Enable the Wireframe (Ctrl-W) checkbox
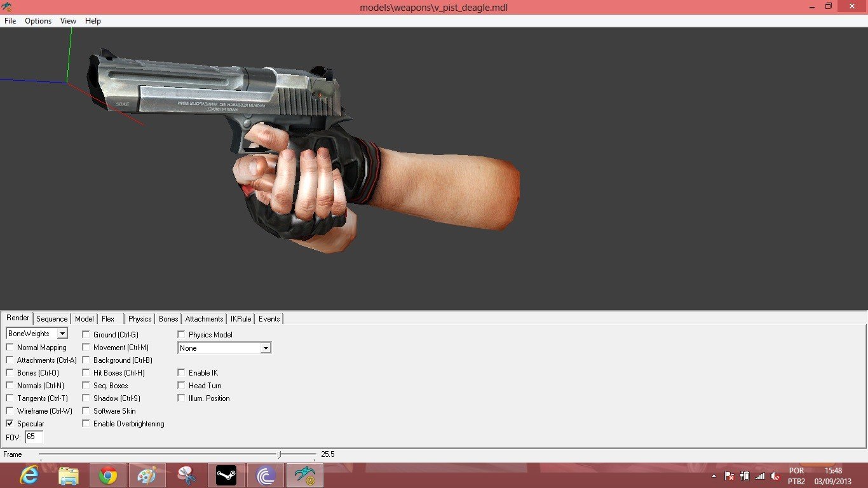This screenshot has height=488, width=868. tap(10, 411)
